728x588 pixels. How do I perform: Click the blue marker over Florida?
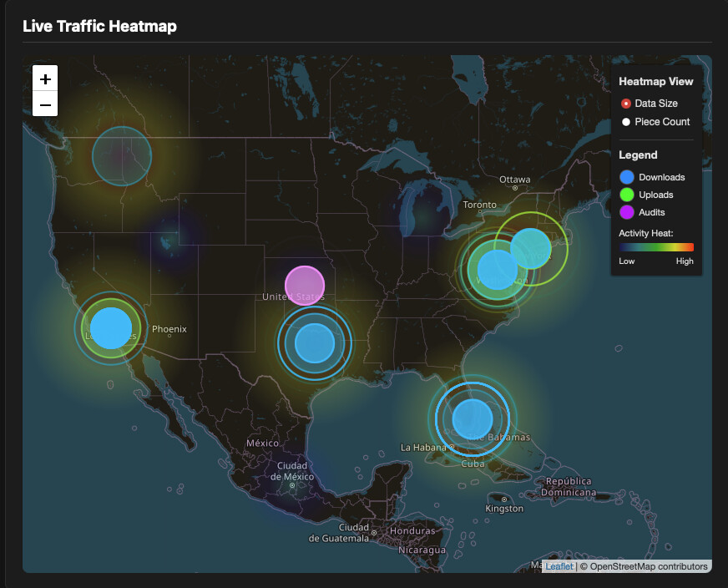(x=473, y=418)
